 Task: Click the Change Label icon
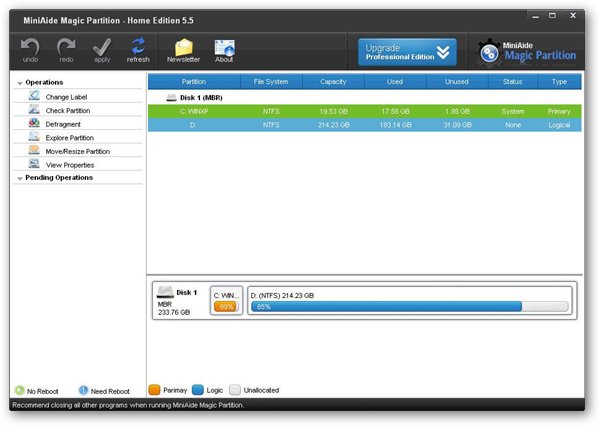click(34, 96)
